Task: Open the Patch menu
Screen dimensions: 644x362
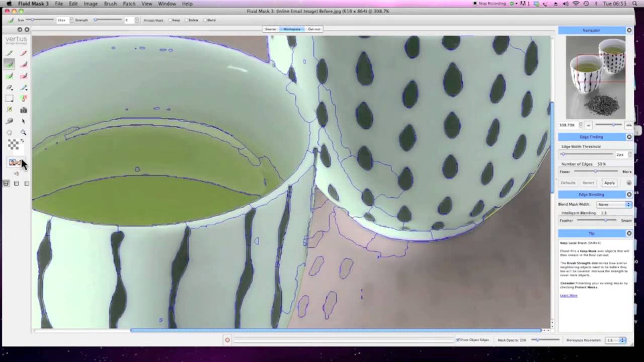Action: (x=129, y=4)
